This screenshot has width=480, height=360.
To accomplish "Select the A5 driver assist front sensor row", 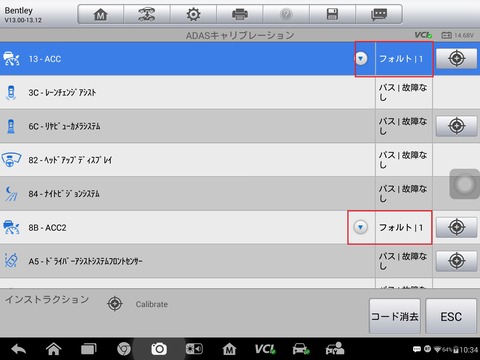I will point(240,261).
